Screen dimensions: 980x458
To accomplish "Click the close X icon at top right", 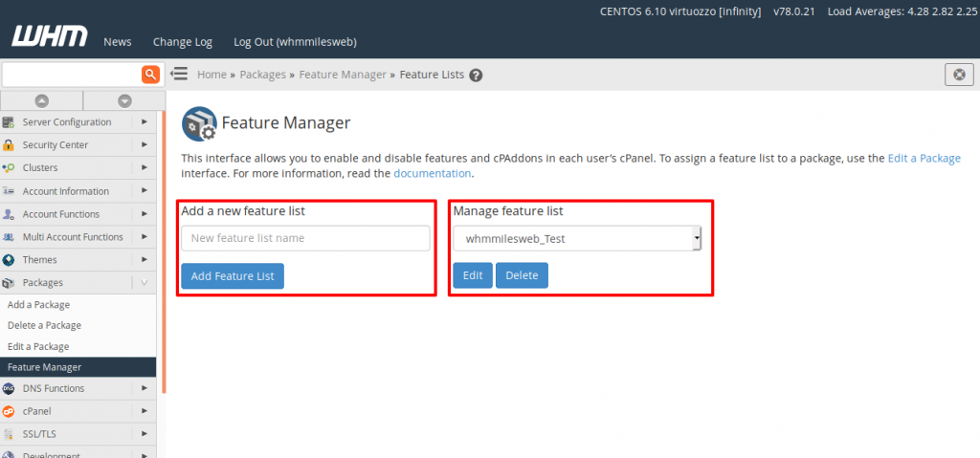I will tap(959, 75).
